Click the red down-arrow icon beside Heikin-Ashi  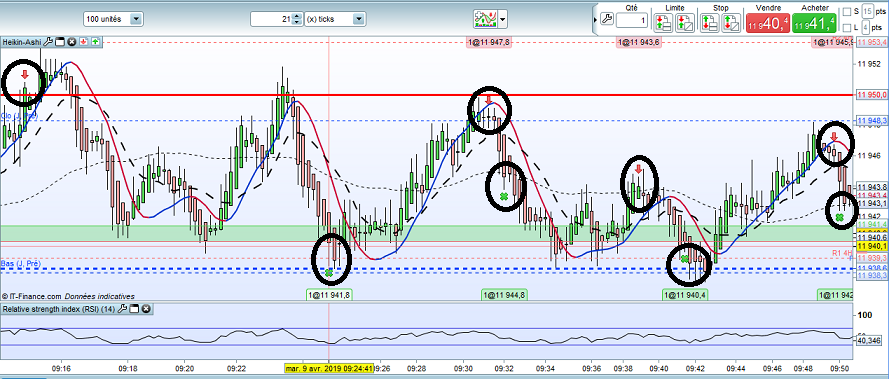(x=83, y=41)
